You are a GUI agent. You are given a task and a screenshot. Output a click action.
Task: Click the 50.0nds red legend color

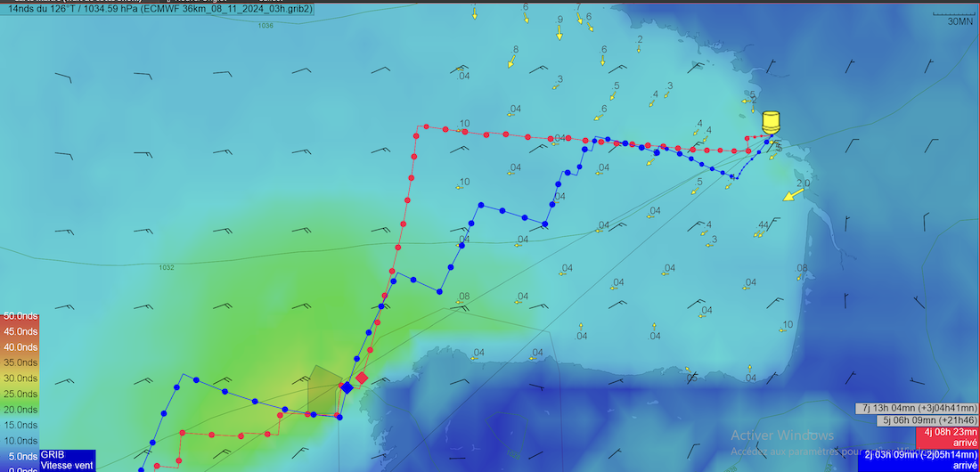click(x=20, y=316)
